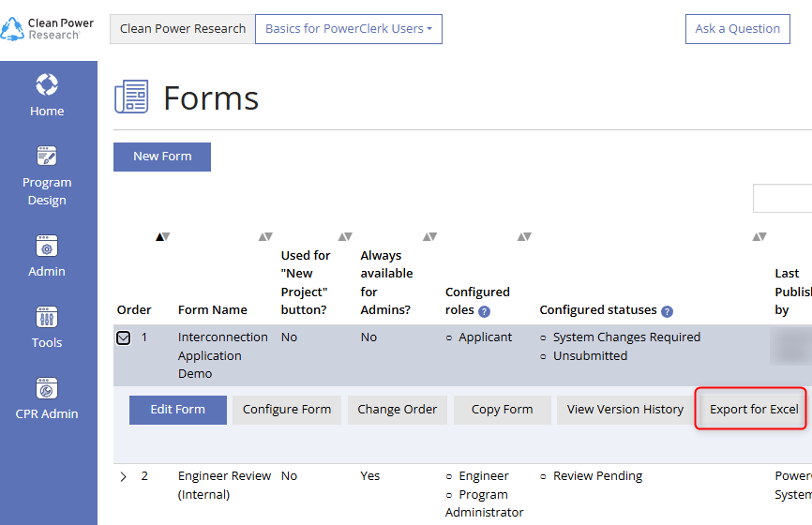
Task: Click the Applicant role entry
Action: pos(486,337)
